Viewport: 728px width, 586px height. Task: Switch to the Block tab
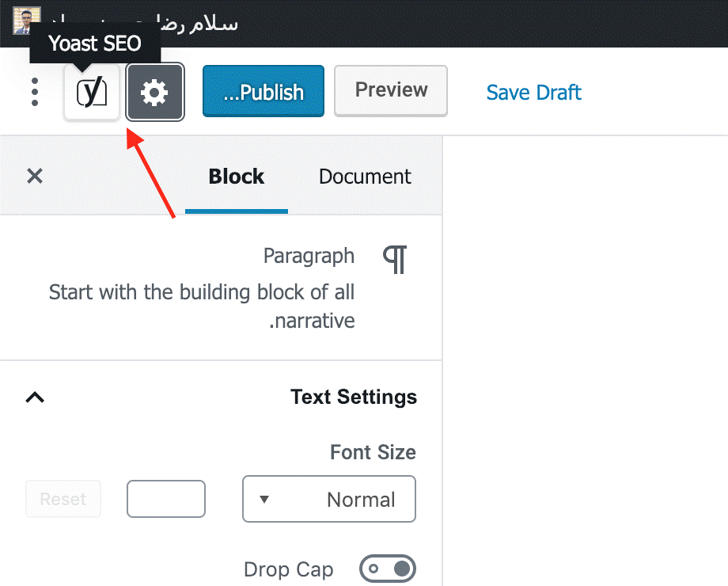coord(236,177)
